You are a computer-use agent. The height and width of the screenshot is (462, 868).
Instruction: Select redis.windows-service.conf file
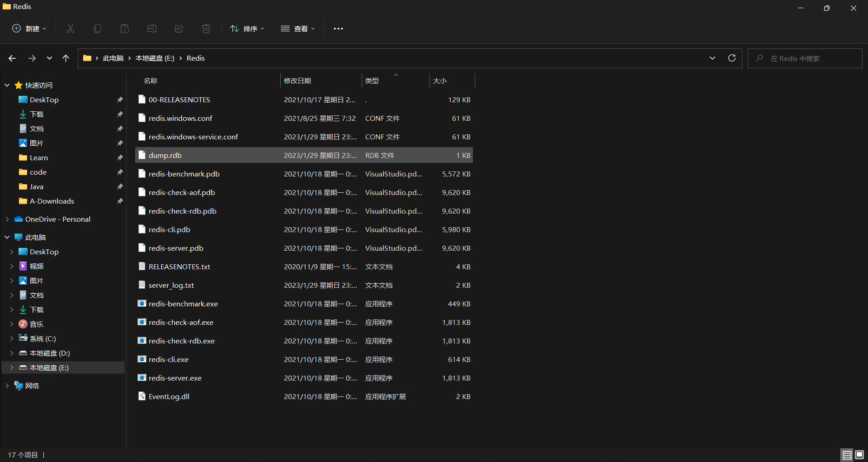click(304, 137)
